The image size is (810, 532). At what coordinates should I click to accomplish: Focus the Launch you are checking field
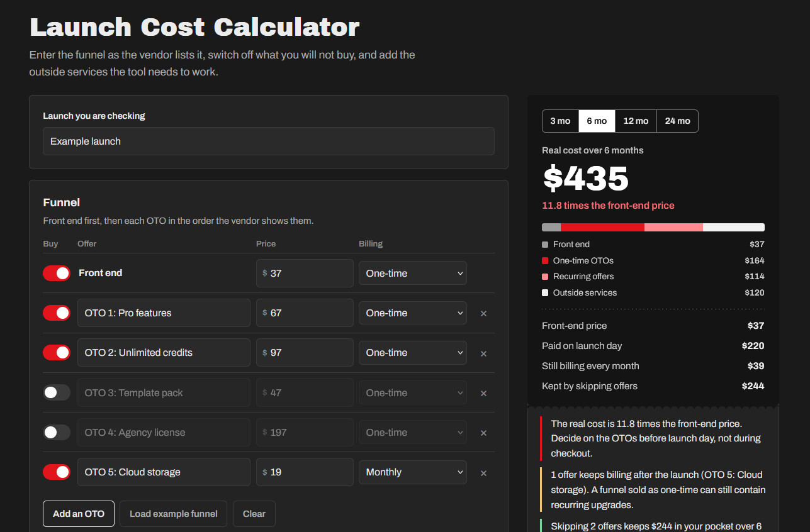pos(269,141)
